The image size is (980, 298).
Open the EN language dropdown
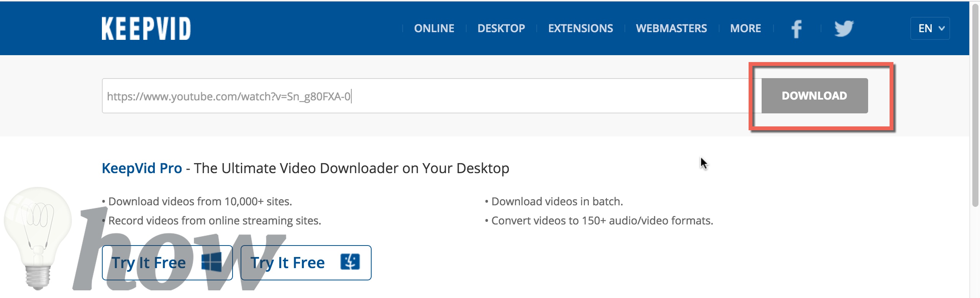[x=930, y=28]
